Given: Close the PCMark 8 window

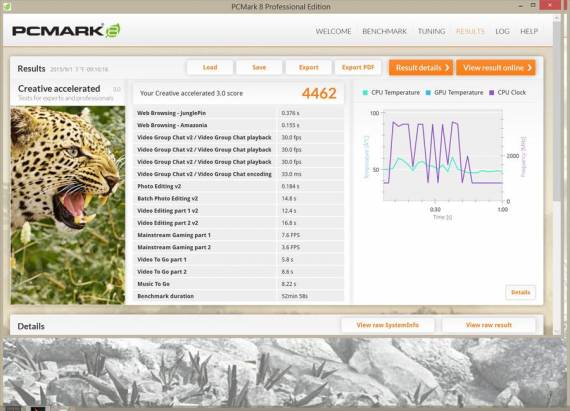Looking at the screenshot, I should click(551, 5).
